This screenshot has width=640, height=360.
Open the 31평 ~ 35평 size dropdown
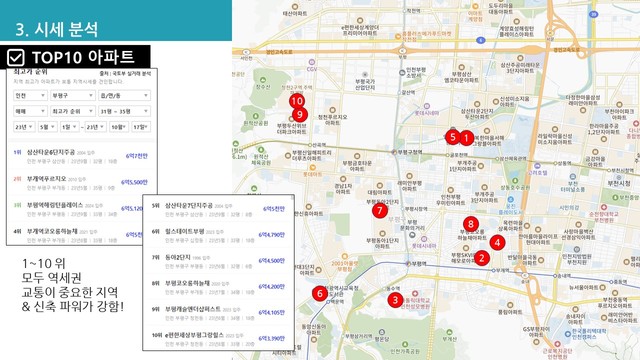124,111
